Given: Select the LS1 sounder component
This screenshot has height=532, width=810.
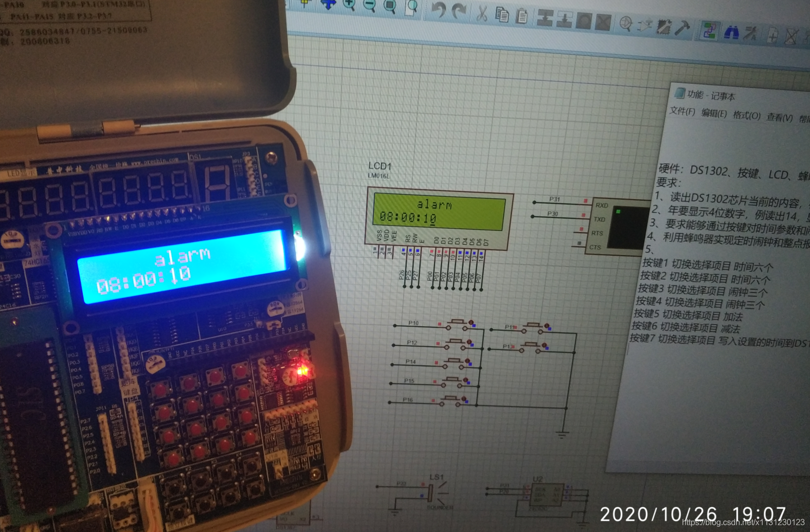Looking at the screenshot, I should point(437,493).
